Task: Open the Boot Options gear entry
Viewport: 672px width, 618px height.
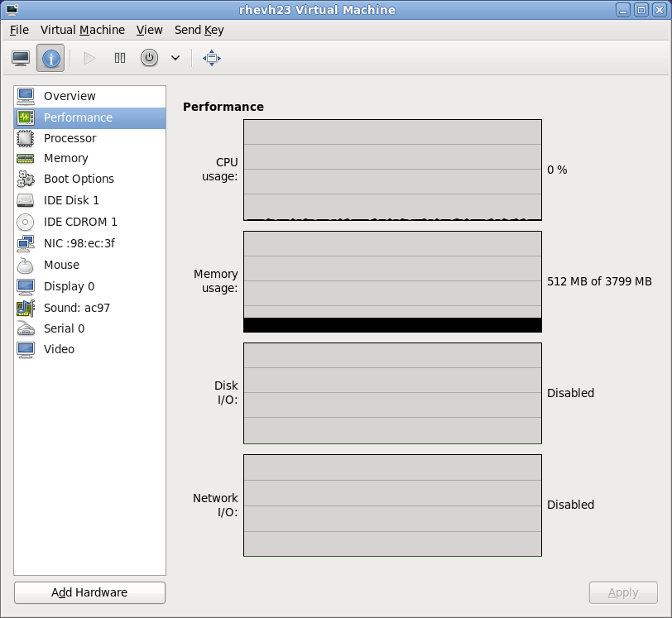Action: 79,179
